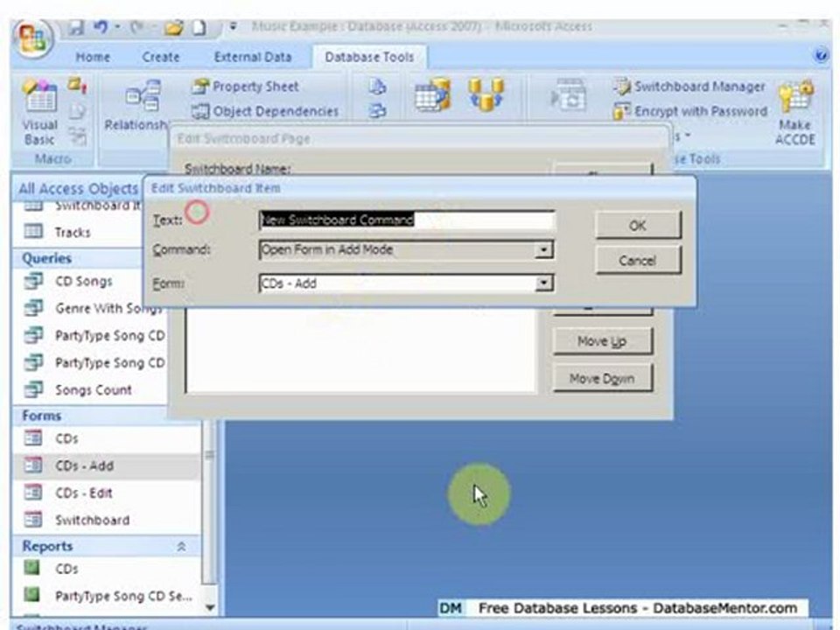Click OK in Edit Switchboard Item
Viewport: 840px width, 630px height.
point(638,226)
